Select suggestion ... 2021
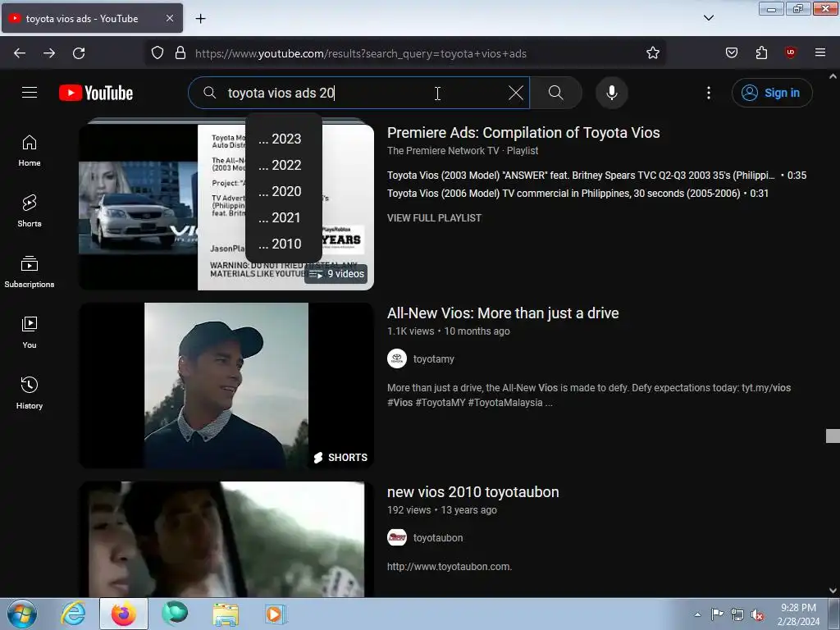 pos(284,218)
